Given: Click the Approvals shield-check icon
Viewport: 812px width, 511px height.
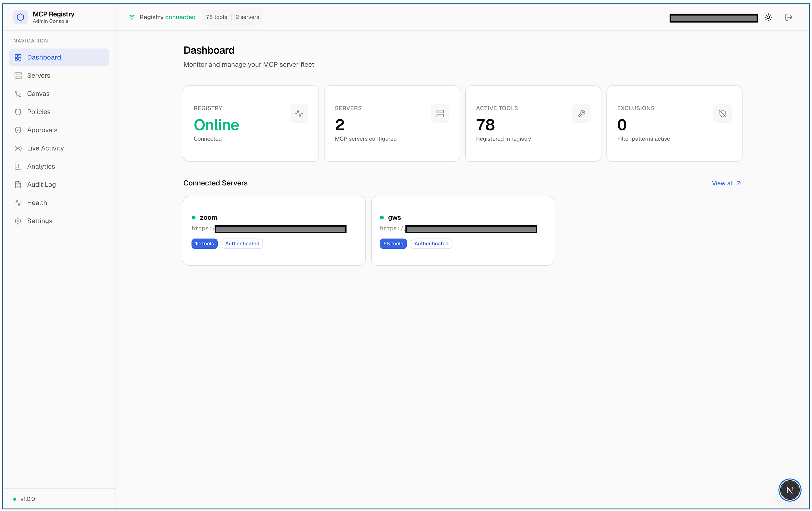Looking at the screenshot, I should click(18, 130).
